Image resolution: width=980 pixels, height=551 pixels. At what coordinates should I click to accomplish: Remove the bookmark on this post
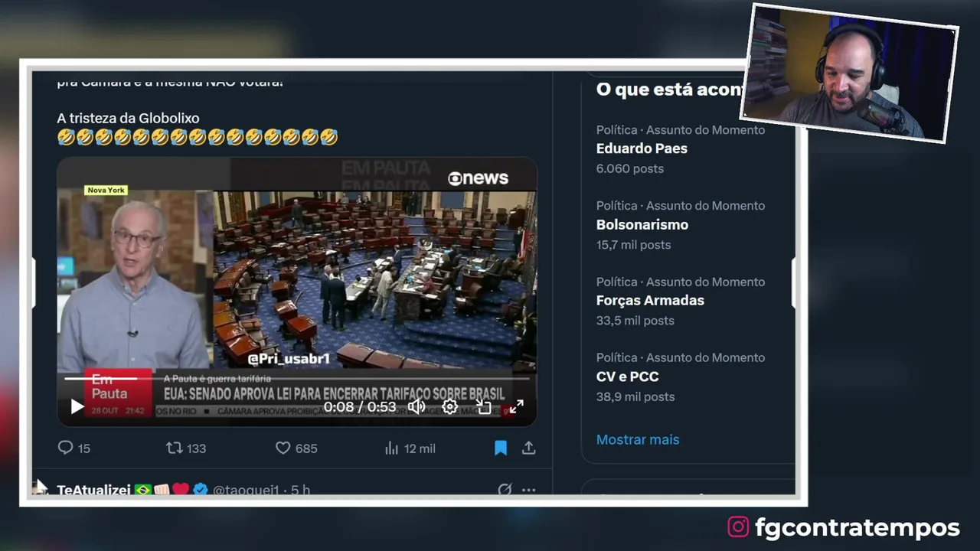tap(501, 448)
